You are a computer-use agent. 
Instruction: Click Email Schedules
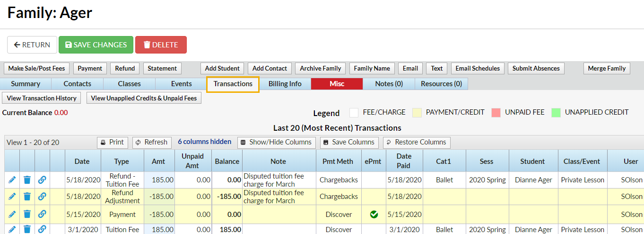pyautogui.click(x=478, y=68)
